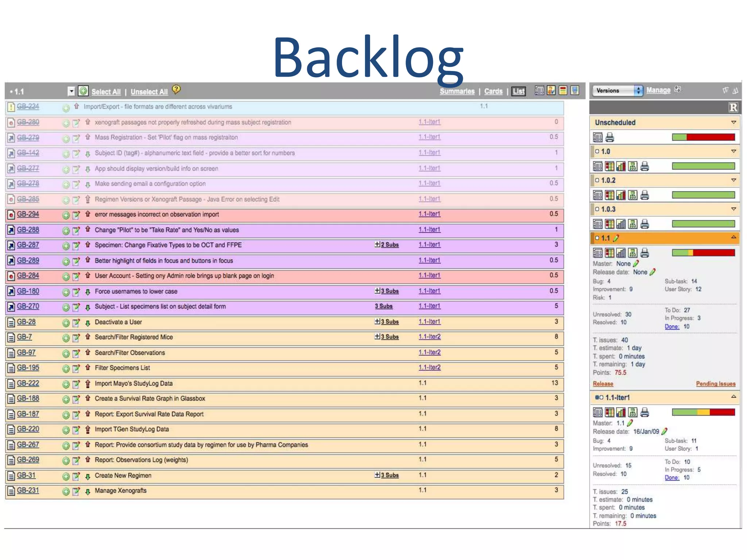747x560 pixels.
Task: Switch to the Summaries view
Action: (457, 92)
